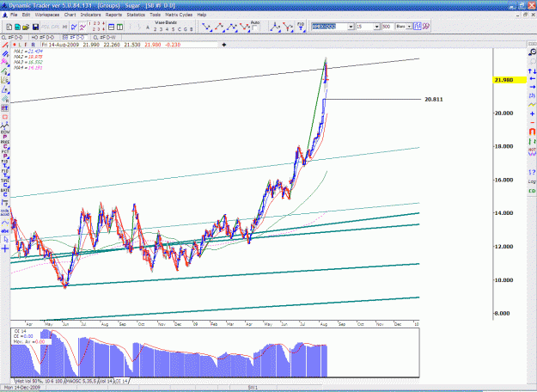Switch to the CL #F D-W chart tab
Viewport: 537px width, 392px height.
[x=105, y=37]
